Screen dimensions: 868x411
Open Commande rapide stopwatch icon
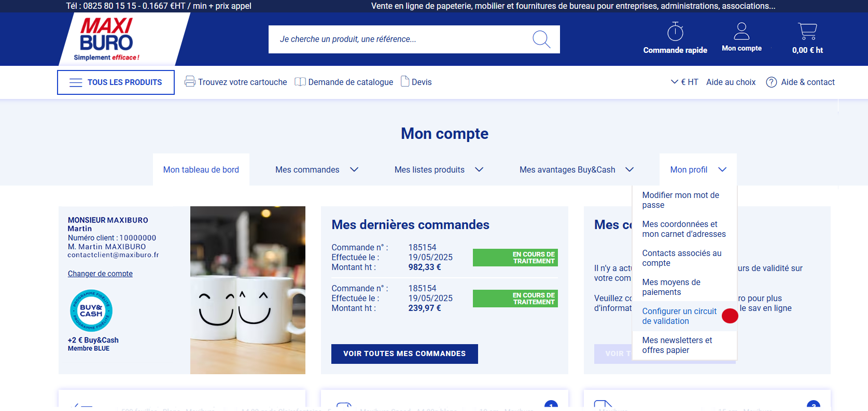click(675, 32)
